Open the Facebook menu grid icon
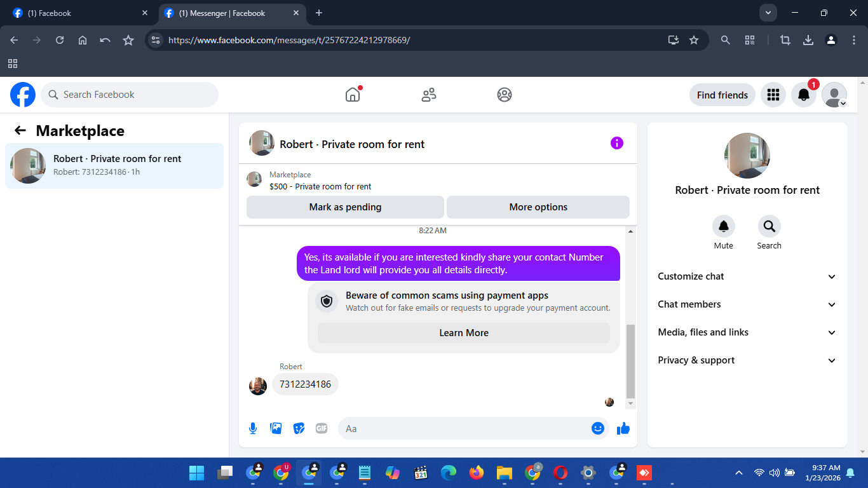Image resolution: width=868 pixels, height=488 pixels. coord(773,95)
